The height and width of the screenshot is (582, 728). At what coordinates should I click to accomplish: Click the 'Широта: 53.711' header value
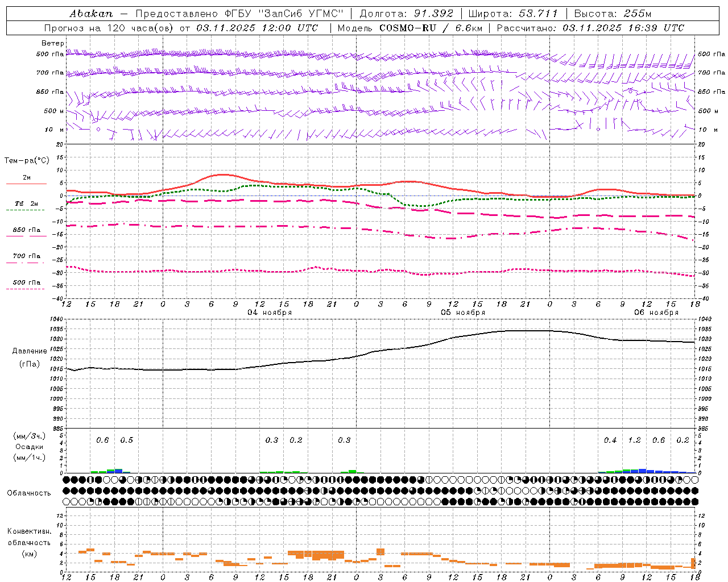tap(513, 14)
